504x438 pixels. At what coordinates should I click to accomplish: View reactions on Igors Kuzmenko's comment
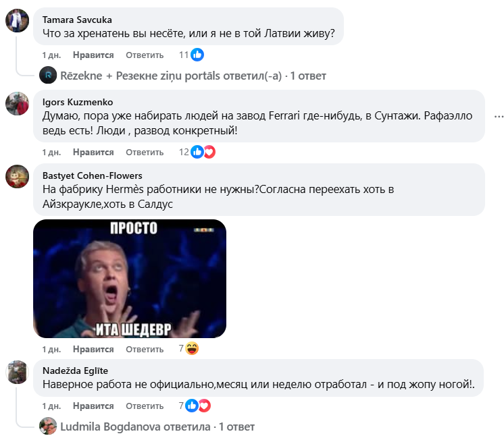(x=203, y=152)
